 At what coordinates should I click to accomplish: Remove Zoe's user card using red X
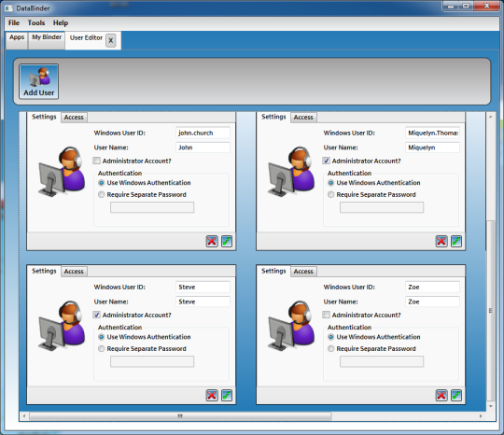[441, 396]
